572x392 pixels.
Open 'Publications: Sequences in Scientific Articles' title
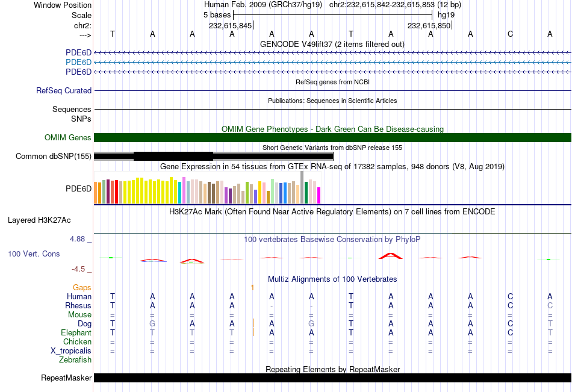[332, 101]
